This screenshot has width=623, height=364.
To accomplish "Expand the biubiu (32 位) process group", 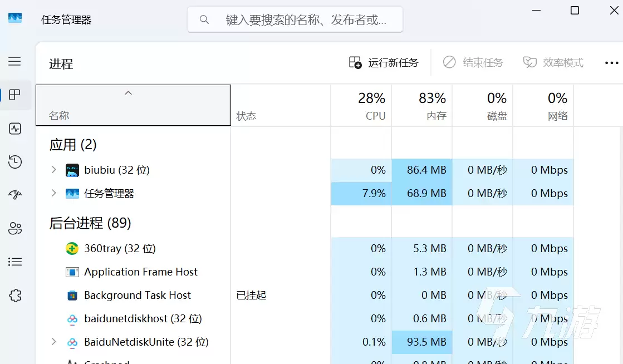I will pos(53,170).
